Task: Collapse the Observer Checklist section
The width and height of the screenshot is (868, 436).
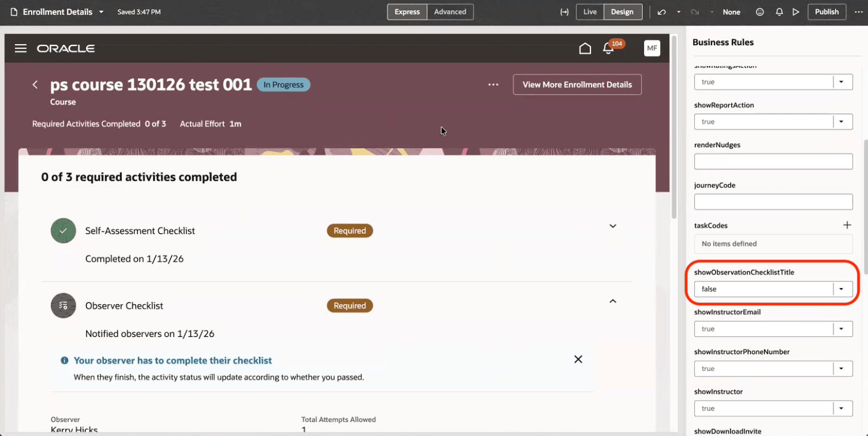Action: click(612, 301)
